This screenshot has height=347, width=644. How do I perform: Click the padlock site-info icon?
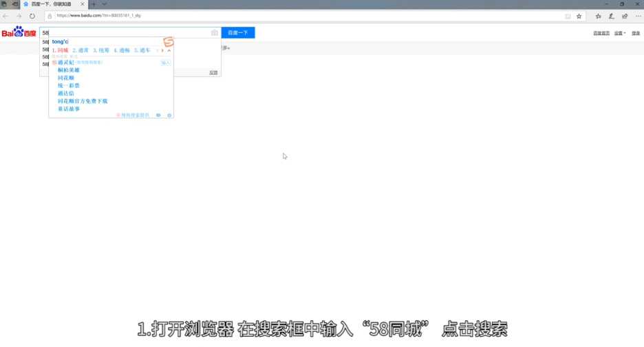click(50, 16)
